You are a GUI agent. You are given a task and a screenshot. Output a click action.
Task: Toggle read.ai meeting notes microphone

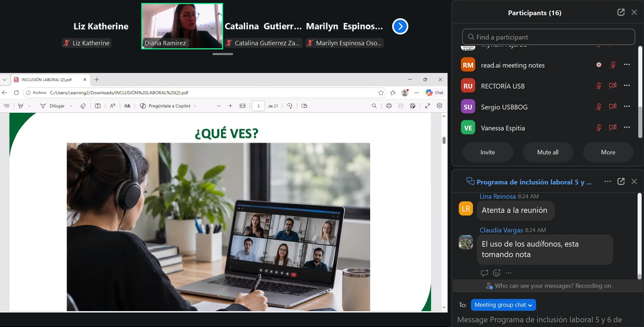click(613, 65)
